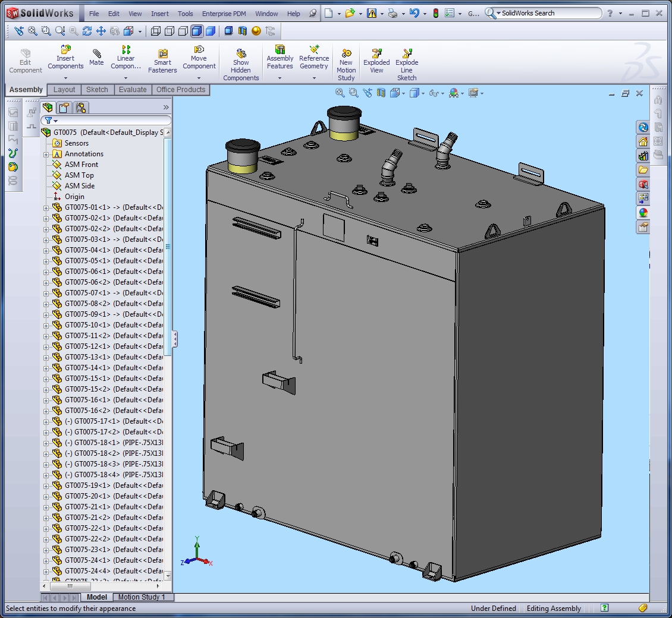This screenshot has width=672, height=618.
Task: Switch to the Evaluate tab
Action: coord(133,90)
